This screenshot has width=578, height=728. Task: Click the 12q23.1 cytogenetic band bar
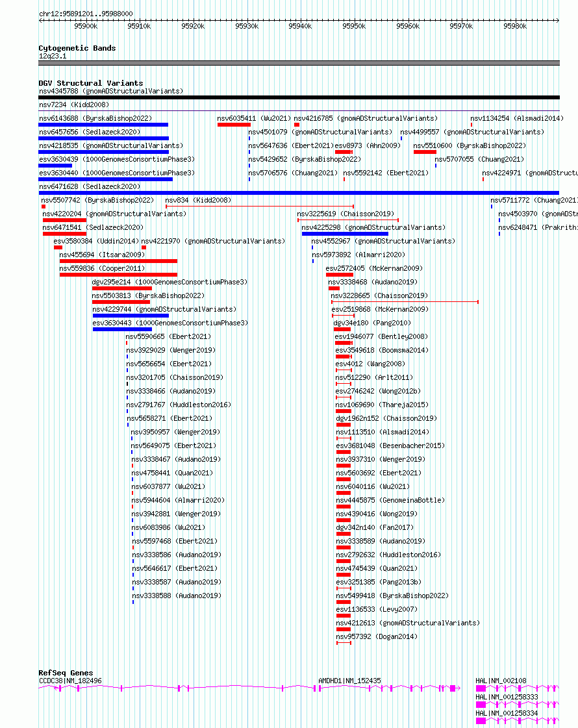tap(299, 63)
